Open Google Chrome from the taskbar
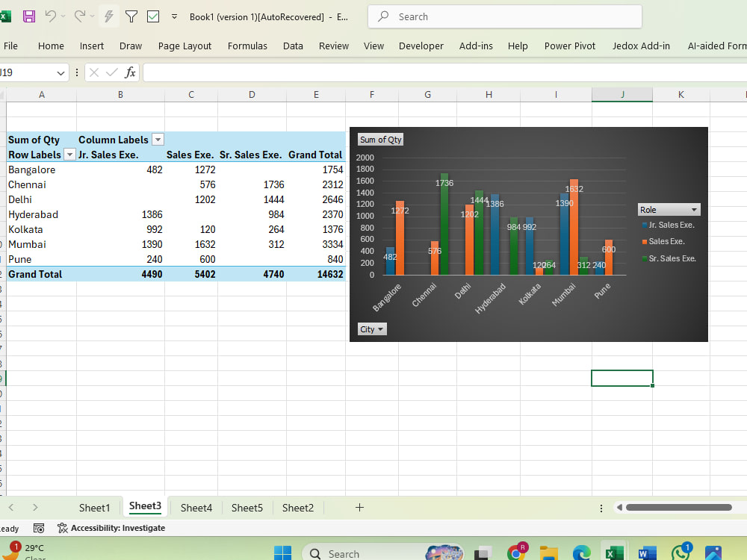747x560 pixels. coord(517,552)
